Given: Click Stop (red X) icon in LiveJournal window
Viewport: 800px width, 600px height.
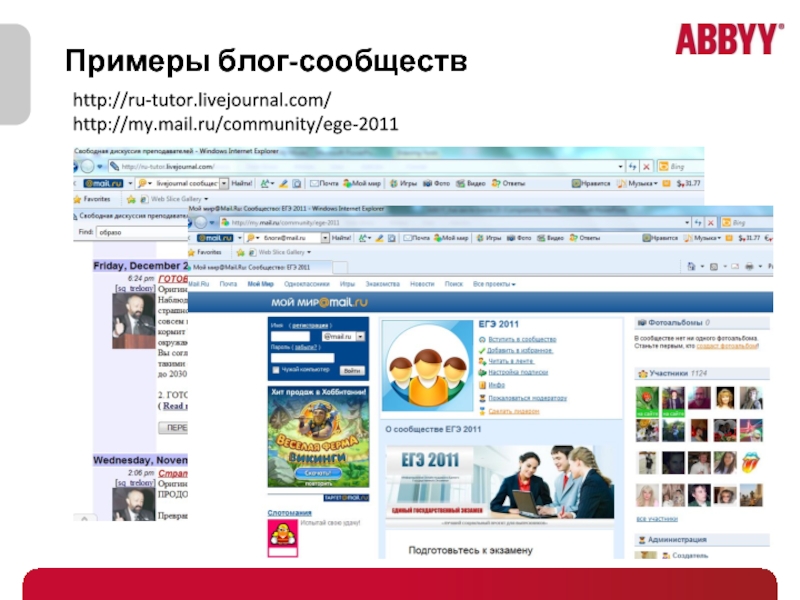Looking at the screenshot, I should pyautogui.click(x=646, y=166).
